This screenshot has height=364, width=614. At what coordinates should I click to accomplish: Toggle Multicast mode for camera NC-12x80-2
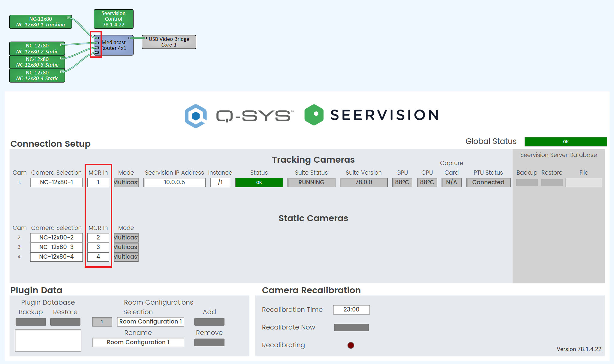coord(126,238)
